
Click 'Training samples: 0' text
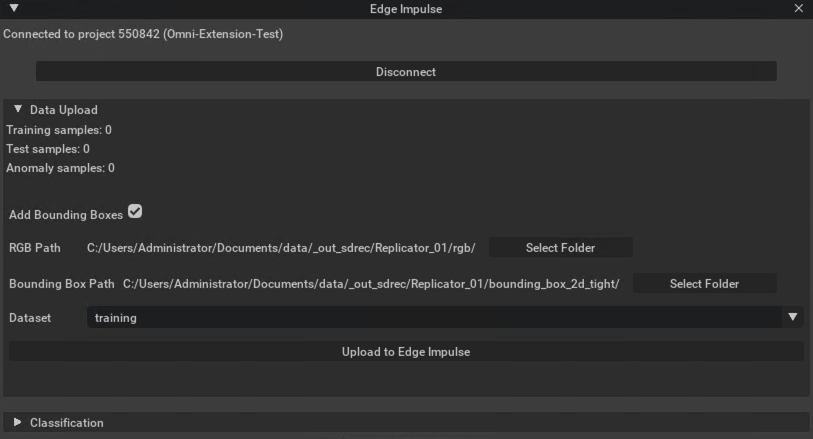point(59,130)
